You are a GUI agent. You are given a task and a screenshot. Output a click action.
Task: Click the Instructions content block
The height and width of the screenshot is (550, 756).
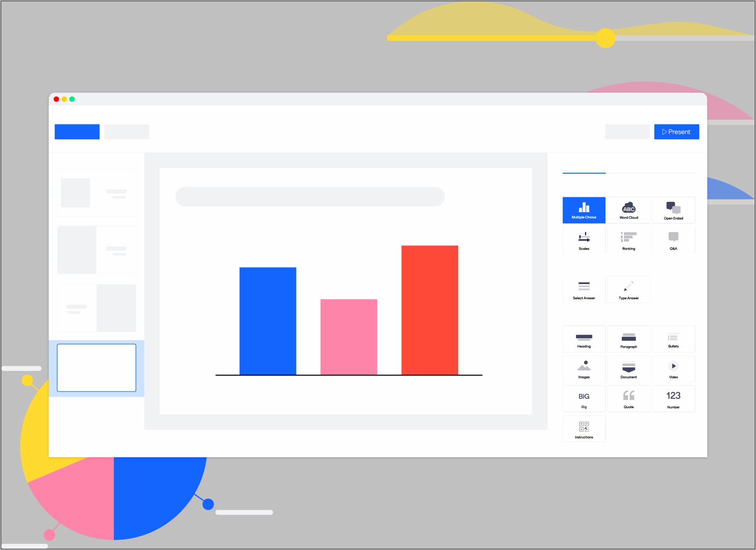tap(583, 429)
